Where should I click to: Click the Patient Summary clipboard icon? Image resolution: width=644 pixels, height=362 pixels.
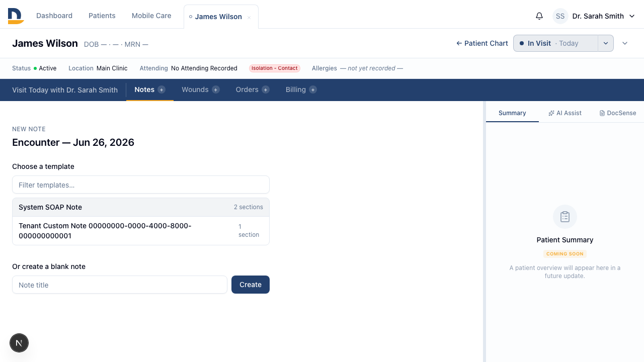point(565,217)
